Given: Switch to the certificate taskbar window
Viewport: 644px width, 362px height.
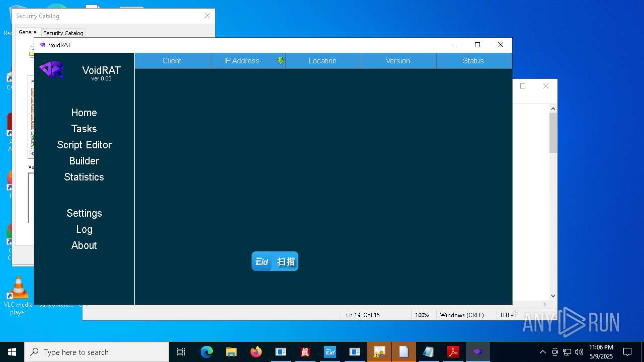Looking at the screenshot, I should click(379, 352).
